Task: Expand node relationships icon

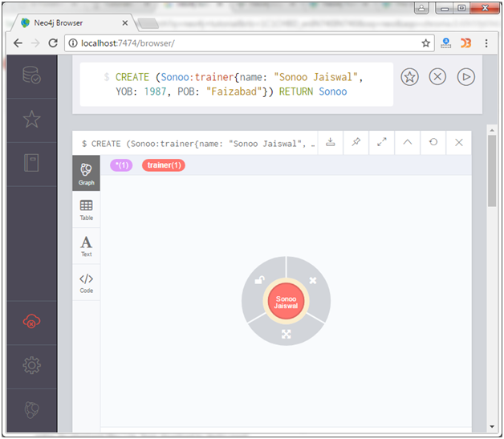Action: point(286,334)
